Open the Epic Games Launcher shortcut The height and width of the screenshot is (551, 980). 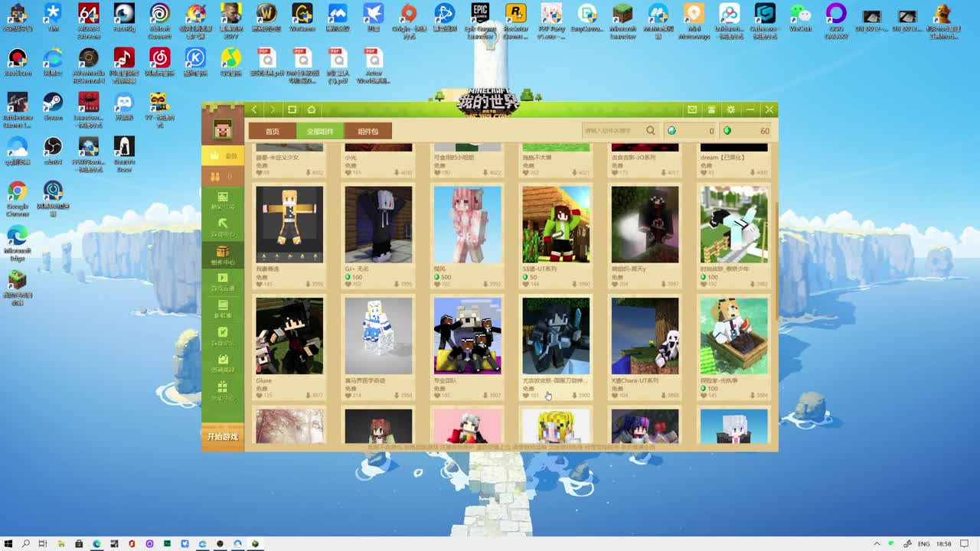(x=480, y=21)
